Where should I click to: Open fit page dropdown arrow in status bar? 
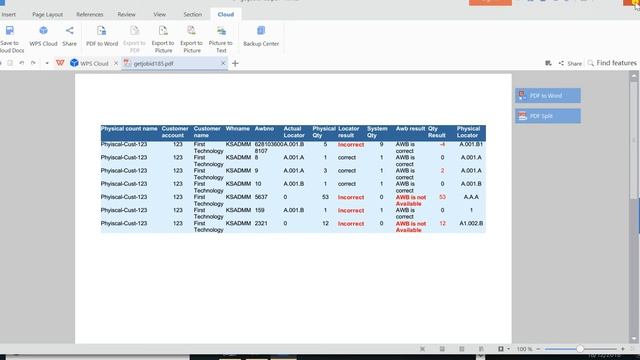coord(508,349)
